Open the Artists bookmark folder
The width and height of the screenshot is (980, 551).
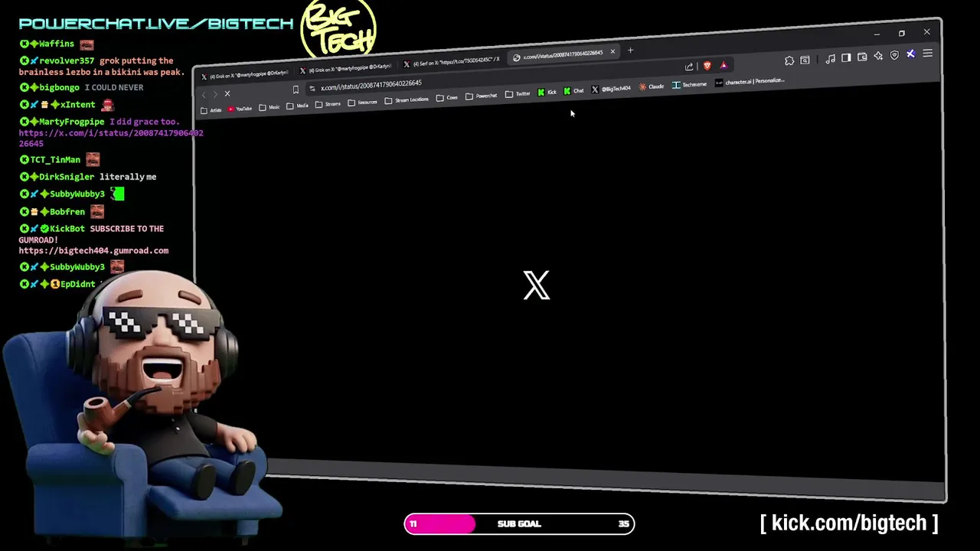pyautogui.click(x=211, y=110)
